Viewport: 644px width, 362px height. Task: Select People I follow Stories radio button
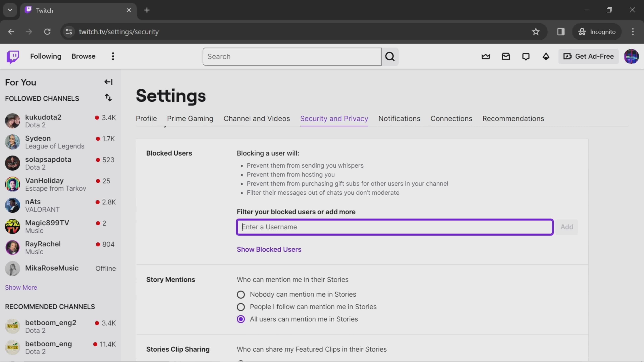coord(241,307)
